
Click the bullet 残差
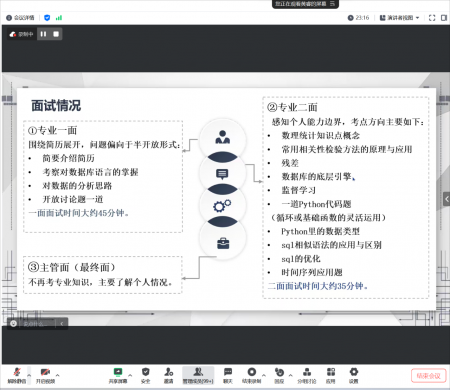coord(290,163)
